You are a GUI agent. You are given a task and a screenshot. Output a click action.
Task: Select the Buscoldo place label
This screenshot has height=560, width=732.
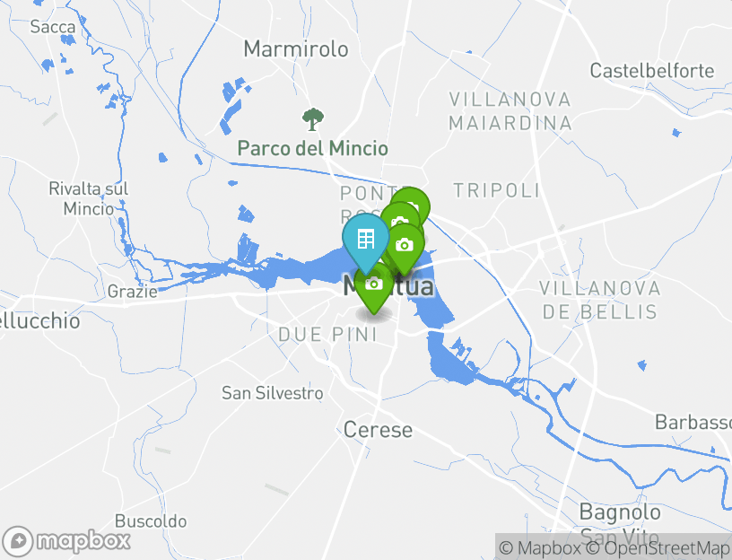[x=151, y=521]
